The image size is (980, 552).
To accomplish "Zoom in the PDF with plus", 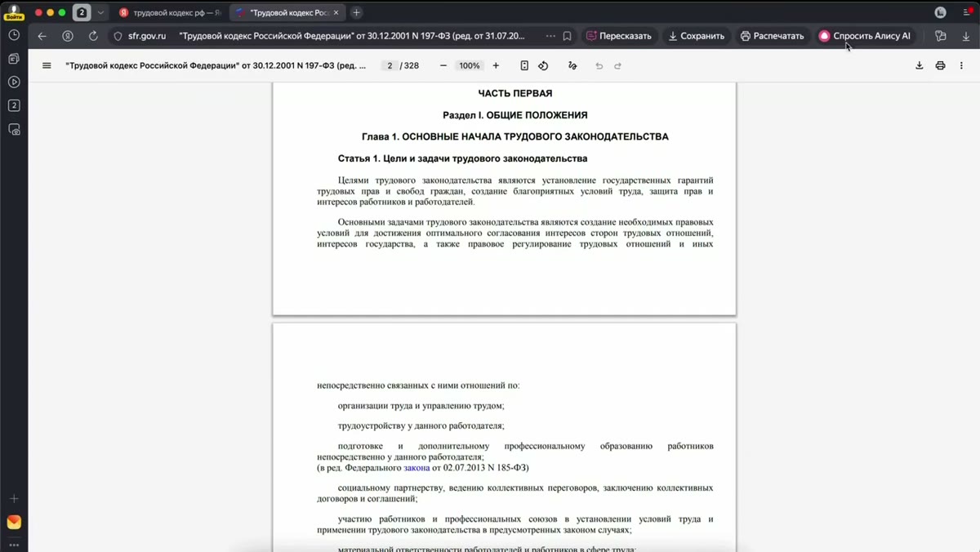I will point(496,65).
